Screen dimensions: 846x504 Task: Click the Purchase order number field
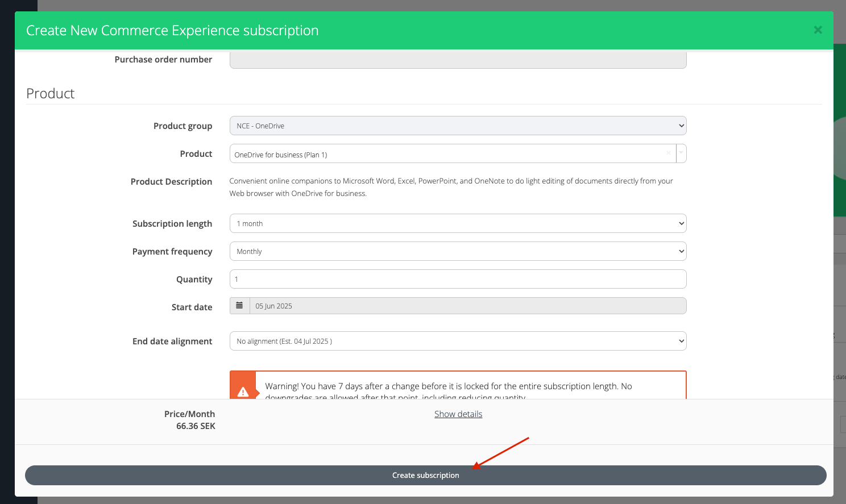(x=458, y=60)
